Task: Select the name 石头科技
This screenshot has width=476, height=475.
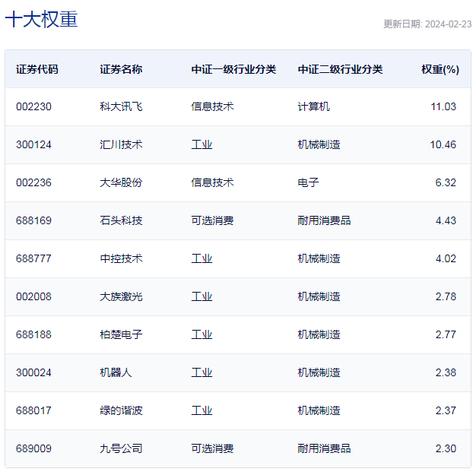Action: 121,220
